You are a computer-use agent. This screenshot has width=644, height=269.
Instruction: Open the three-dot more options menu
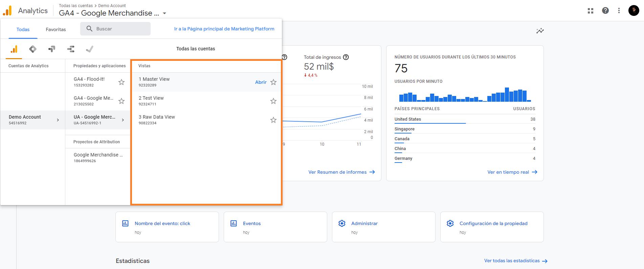click(619, 11)
